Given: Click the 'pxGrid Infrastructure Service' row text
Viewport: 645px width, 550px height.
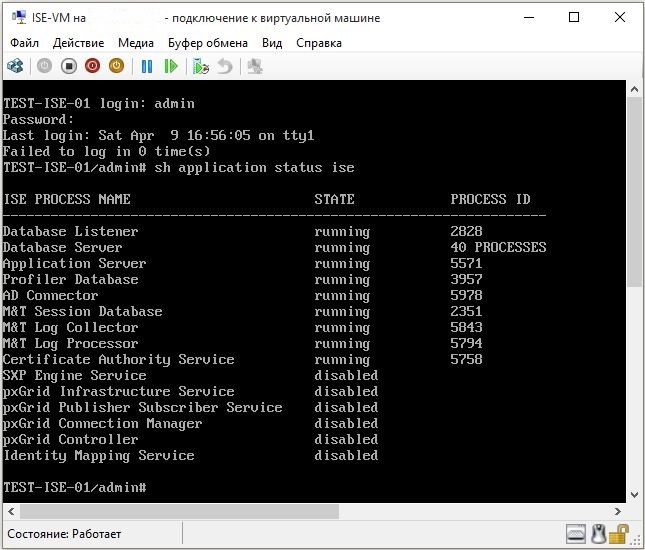Looking at the screenshot, I should [x=118, y=392].
